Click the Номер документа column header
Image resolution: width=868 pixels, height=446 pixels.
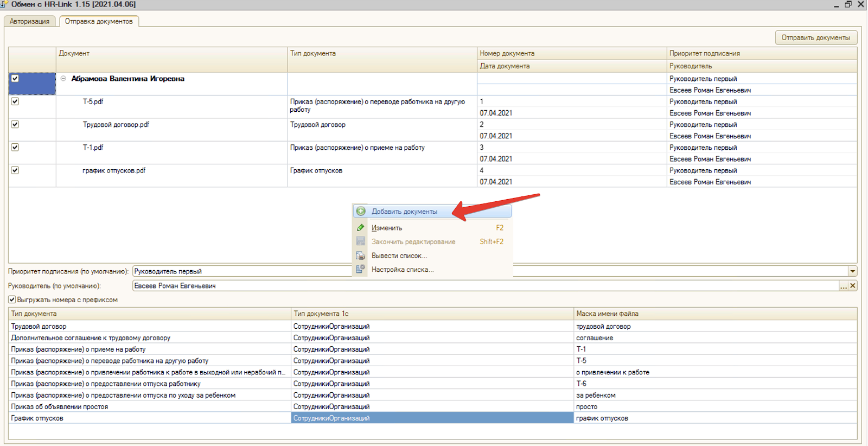[572, 53]
